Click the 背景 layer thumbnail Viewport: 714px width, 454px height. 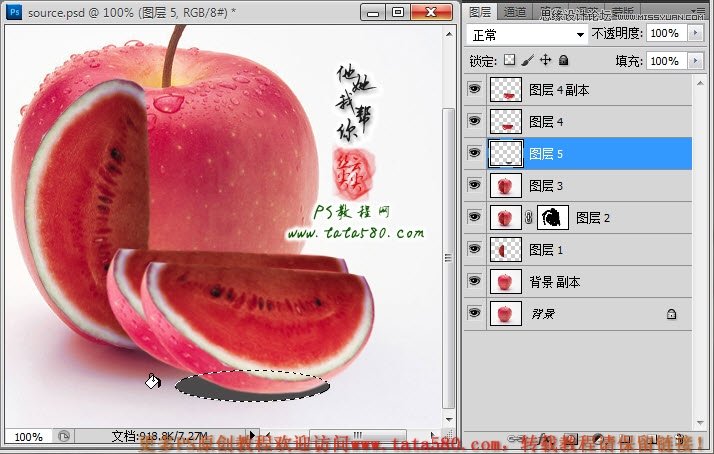click(505, 314)
